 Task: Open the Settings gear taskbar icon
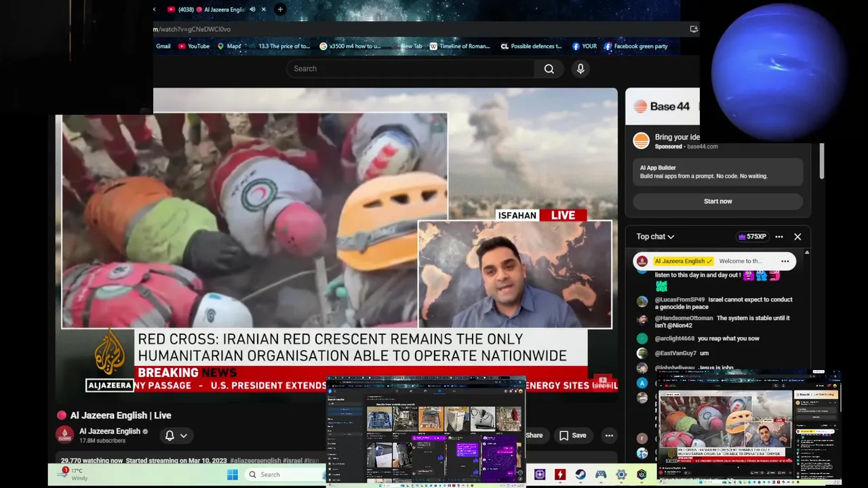(621, 475)
